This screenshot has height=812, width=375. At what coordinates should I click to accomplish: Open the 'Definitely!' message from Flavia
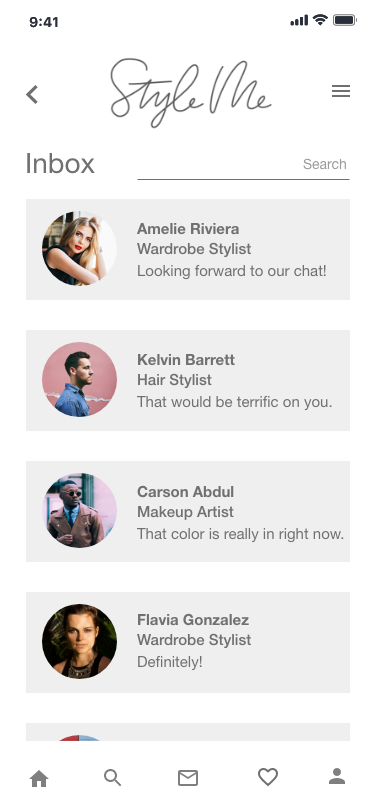[170, 662]
